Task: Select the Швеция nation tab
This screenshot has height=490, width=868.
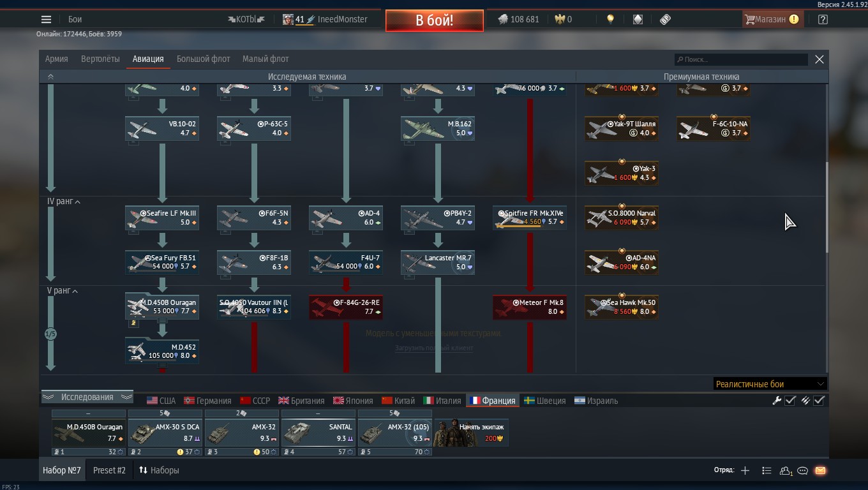Action: pos(544,401)
